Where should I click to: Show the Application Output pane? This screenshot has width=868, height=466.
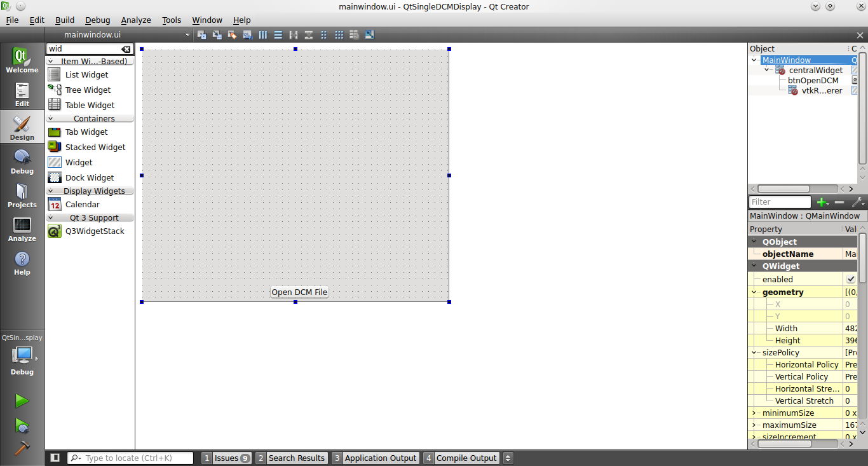click(x=375, y=458)
